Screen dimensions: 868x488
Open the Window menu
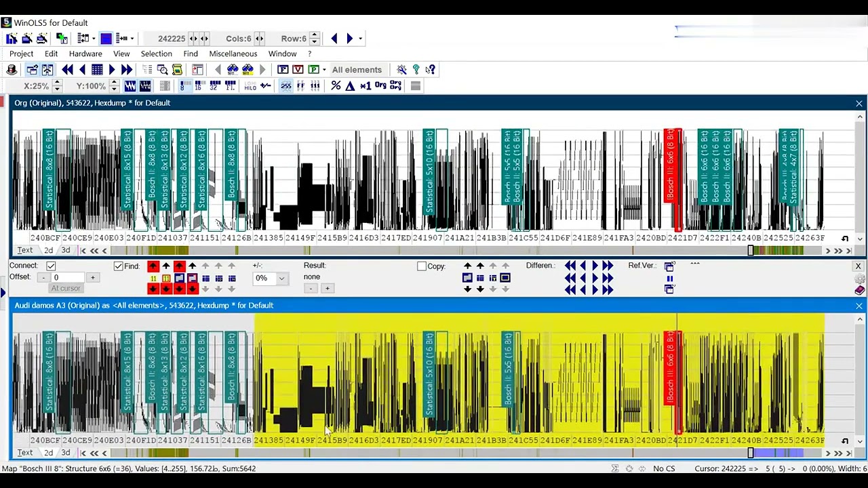tap(282, 54)
